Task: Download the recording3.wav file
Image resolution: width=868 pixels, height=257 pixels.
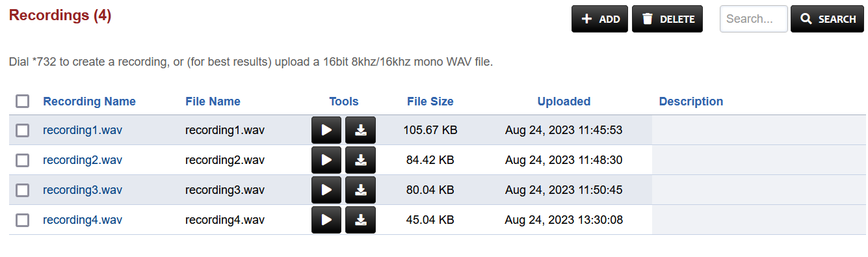Action: point(360,190)
